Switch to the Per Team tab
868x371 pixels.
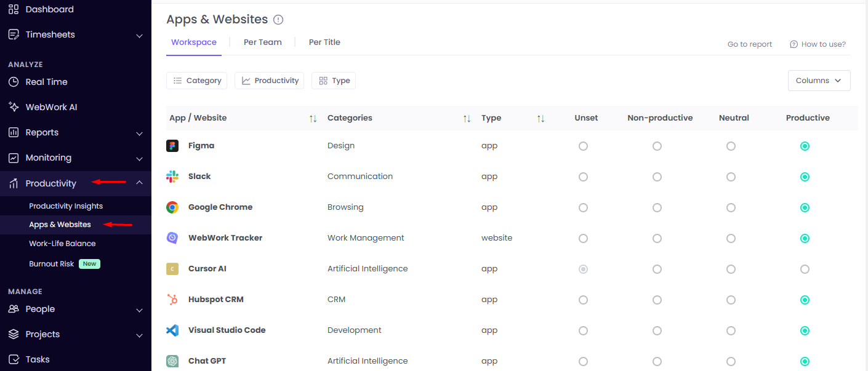(263, 42)
